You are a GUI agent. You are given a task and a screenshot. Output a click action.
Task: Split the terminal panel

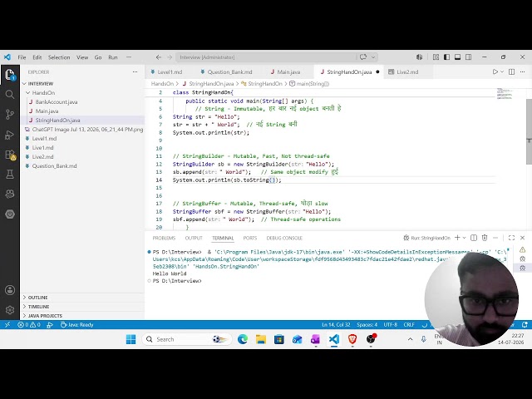click(474, 238)
